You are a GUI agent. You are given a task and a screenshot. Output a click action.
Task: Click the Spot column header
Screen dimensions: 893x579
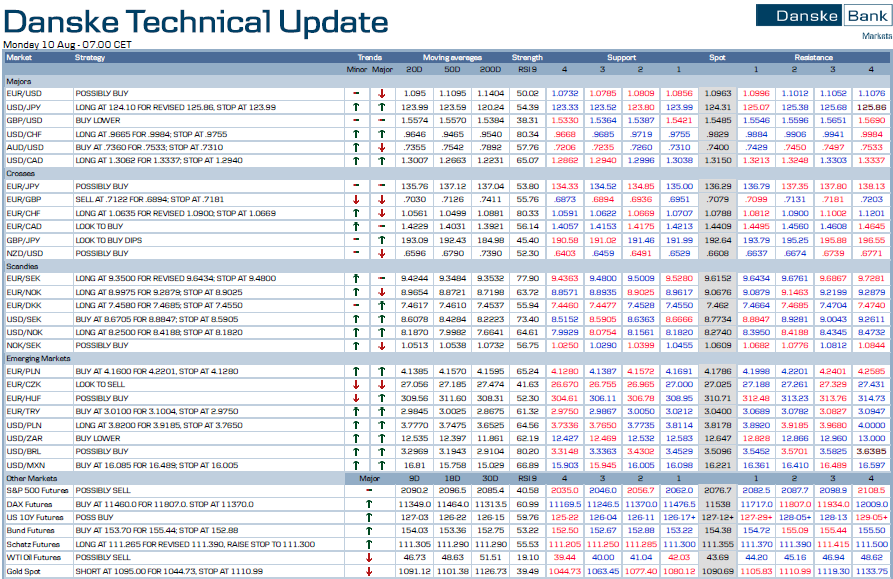tap(717, 58)
